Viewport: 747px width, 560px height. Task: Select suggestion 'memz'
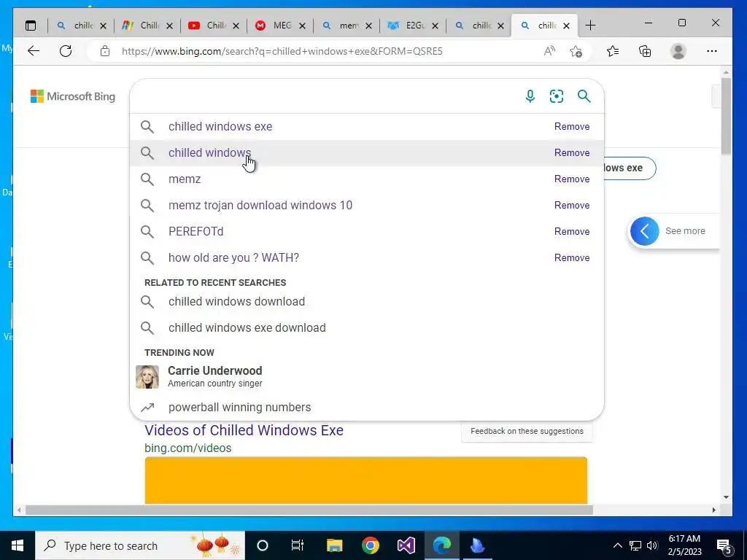click(366, 179)
